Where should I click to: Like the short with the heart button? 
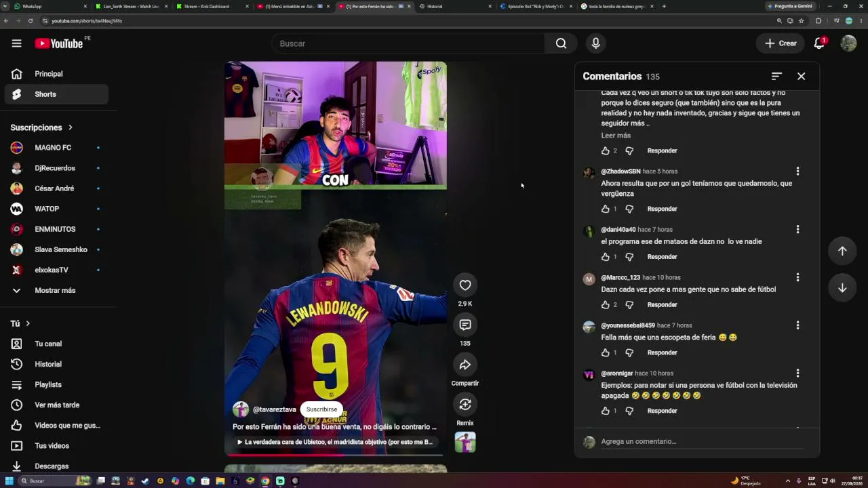(x=465, y=285)
